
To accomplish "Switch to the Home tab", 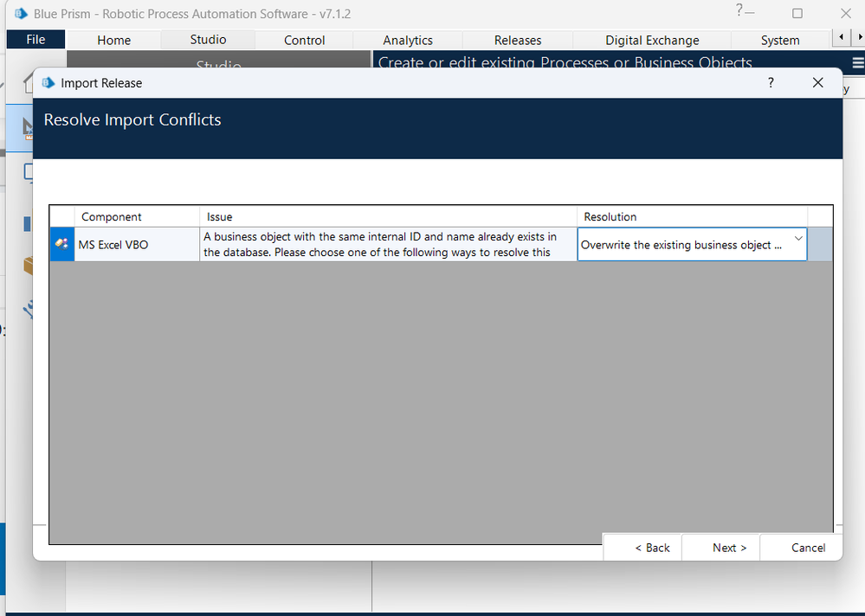I will tap(113, 40).
